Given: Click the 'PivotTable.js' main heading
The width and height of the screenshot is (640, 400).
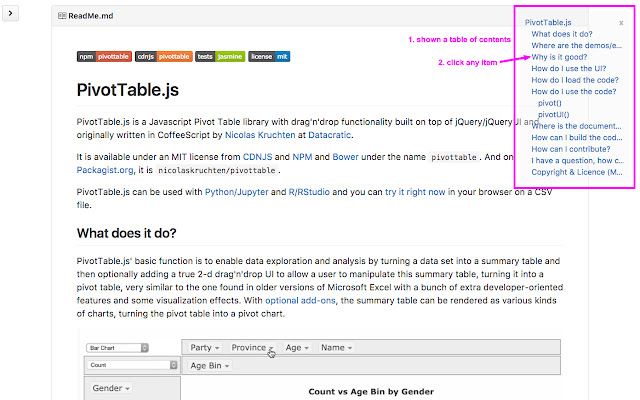Looking at the screenshot, I should (x=128, y=90).
